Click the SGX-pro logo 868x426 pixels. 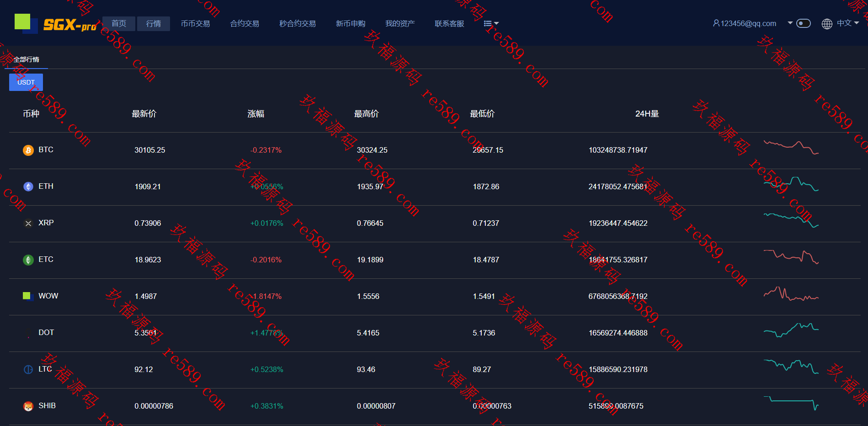coord(55,24)
